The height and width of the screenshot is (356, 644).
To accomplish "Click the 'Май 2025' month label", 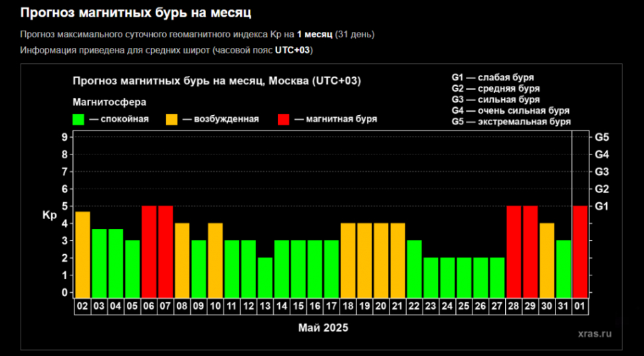I will click(x=323, y=327).
